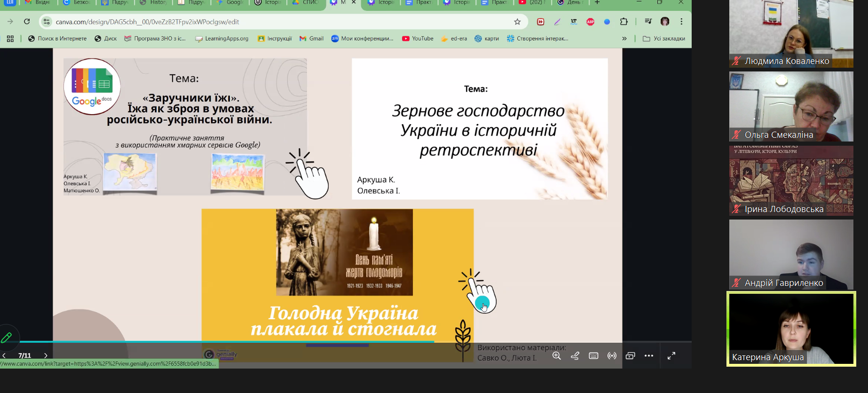Bookmark this page with the star icon
The width and height of the screenshot is (868, 393).
[x=517, y=22]
